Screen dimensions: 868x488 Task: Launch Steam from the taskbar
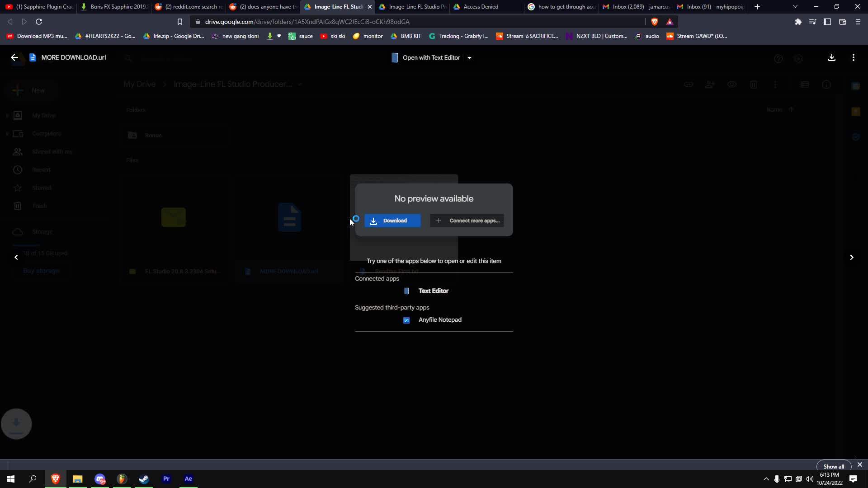(x=144, y=479)
